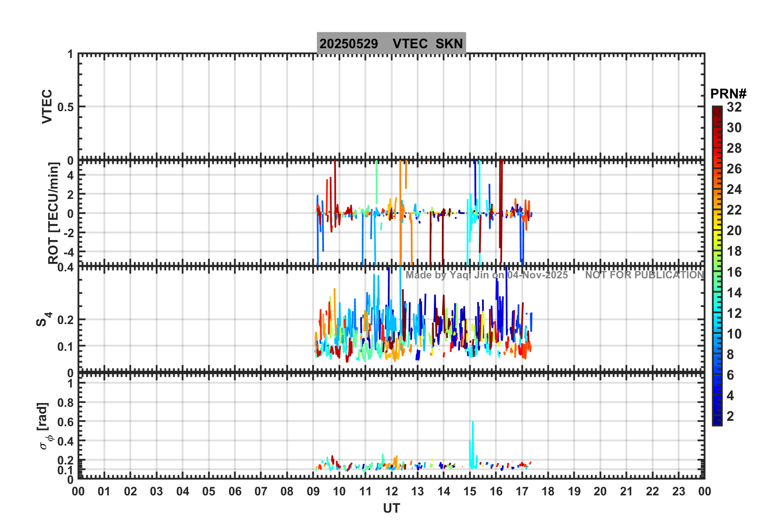Click the 'UT' x-axis label
The image size is (783, 532).
391,509
